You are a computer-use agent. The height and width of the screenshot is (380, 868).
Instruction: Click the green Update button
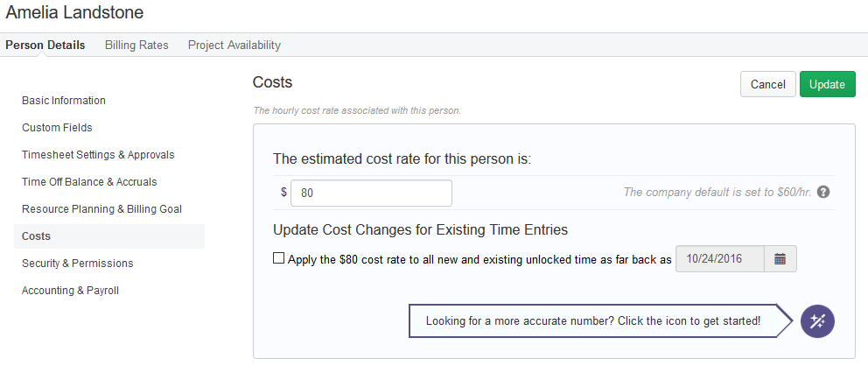coord(827,84)
